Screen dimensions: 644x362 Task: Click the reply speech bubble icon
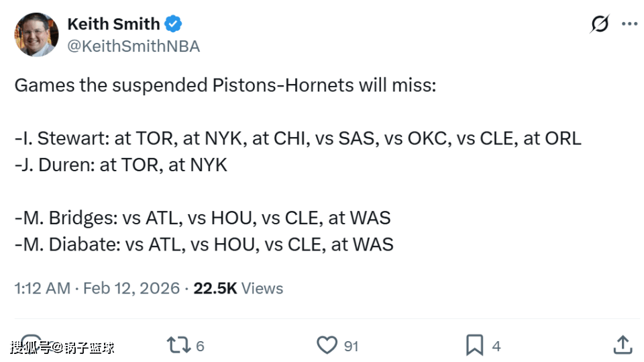30,345
